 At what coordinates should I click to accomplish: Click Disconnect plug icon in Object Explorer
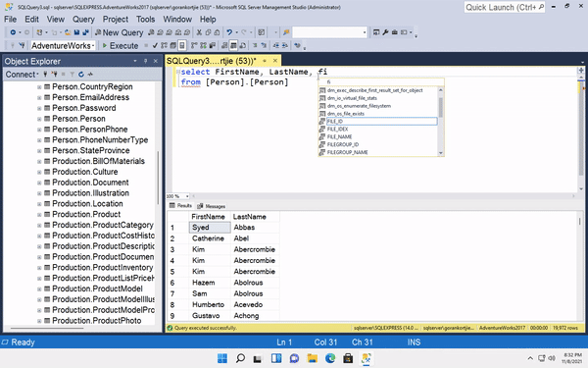(x=54, y=75)
